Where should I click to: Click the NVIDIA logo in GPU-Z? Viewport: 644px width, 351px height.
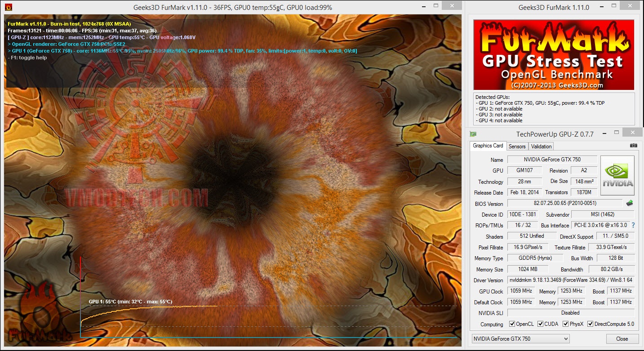(617, 176)
